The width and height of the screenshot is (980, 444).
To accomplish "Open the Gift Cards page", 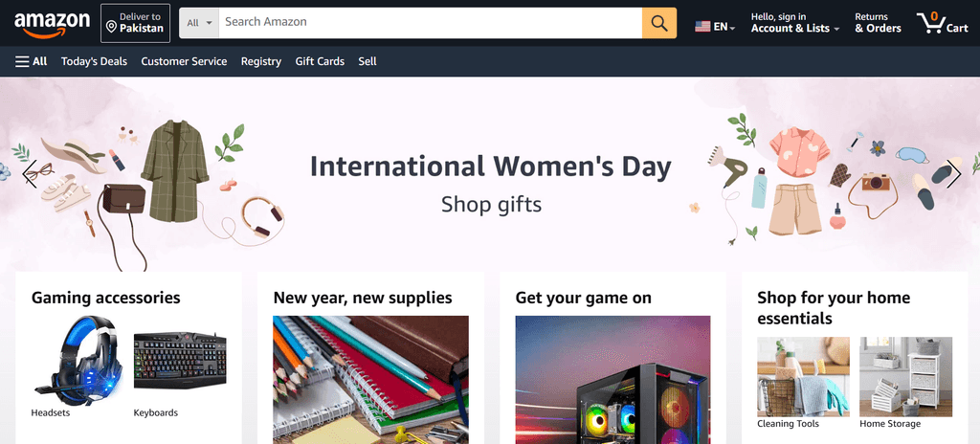I will pos(320,61).
